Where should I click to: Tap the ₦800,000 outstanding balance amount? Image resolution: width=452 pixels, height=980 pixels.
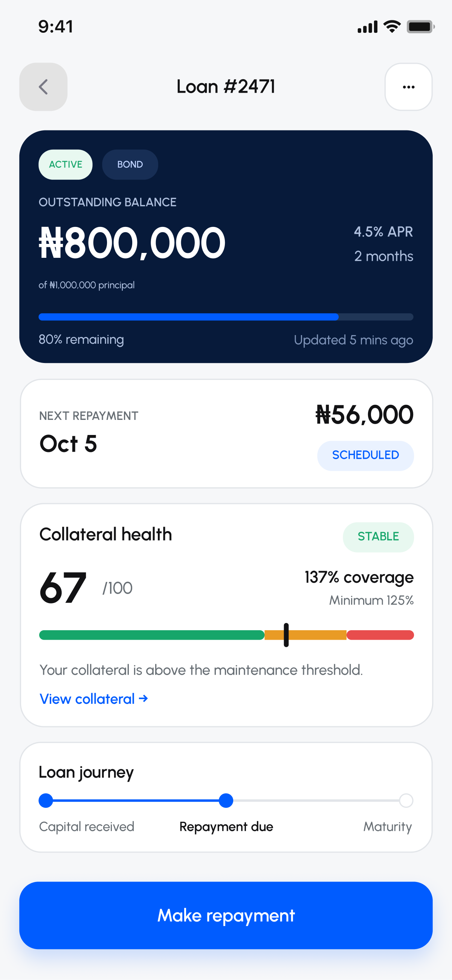point(132,243)
